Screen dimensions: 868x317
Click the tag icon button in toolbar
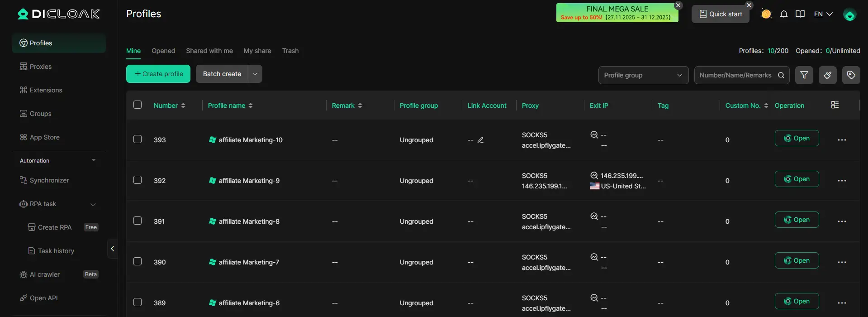(851, 75)
